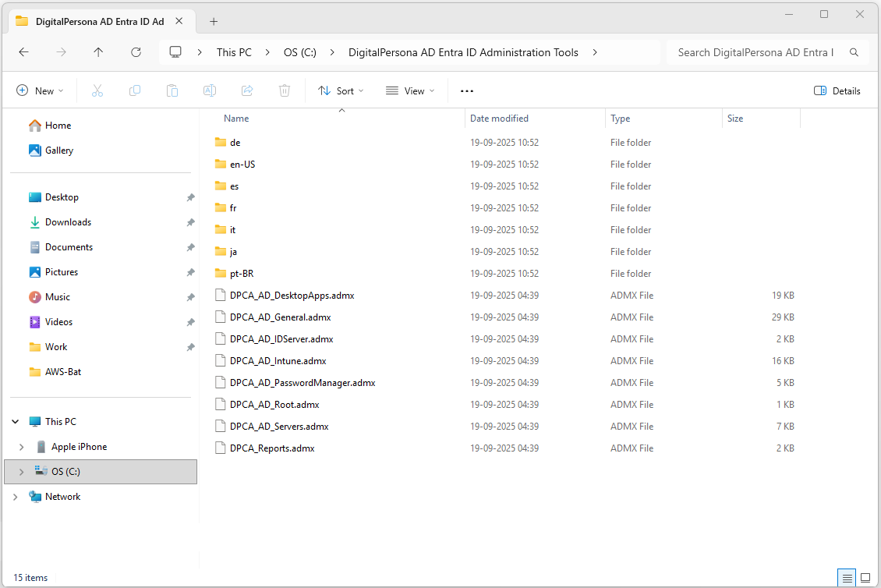Collapse the This PC tree node
Image resolution: width=881 pixels, height=588 pixels.
coord(16,422)
